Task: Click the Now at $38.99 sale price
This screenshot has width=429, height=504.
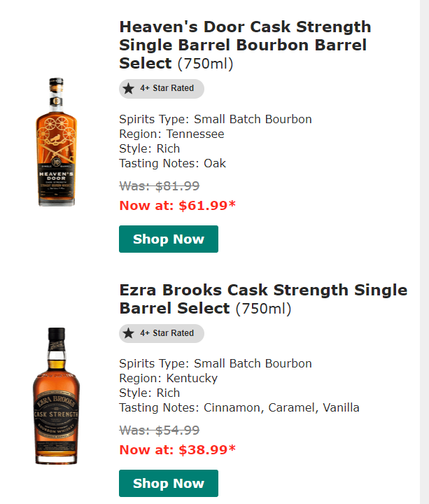Action: pyautogui.click(x=177, y=449)
